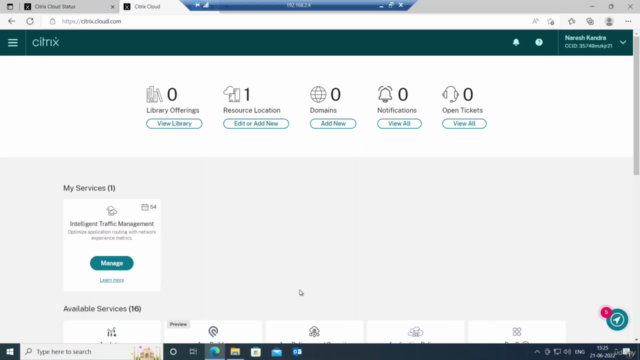640x360 pixels.
Task: Click the third available service card icon
Action: click(314, 331)
